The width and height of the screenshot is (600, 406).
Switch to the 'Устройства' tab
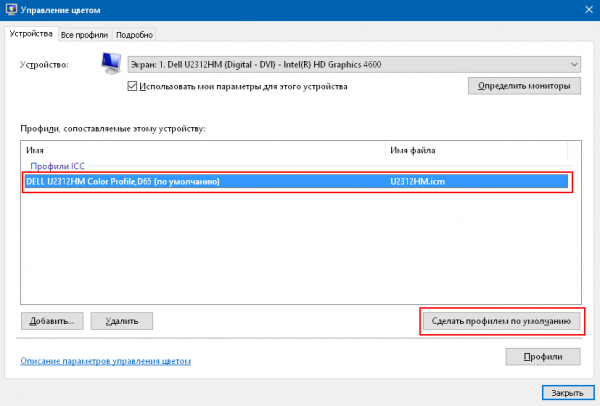pos(31,34)
